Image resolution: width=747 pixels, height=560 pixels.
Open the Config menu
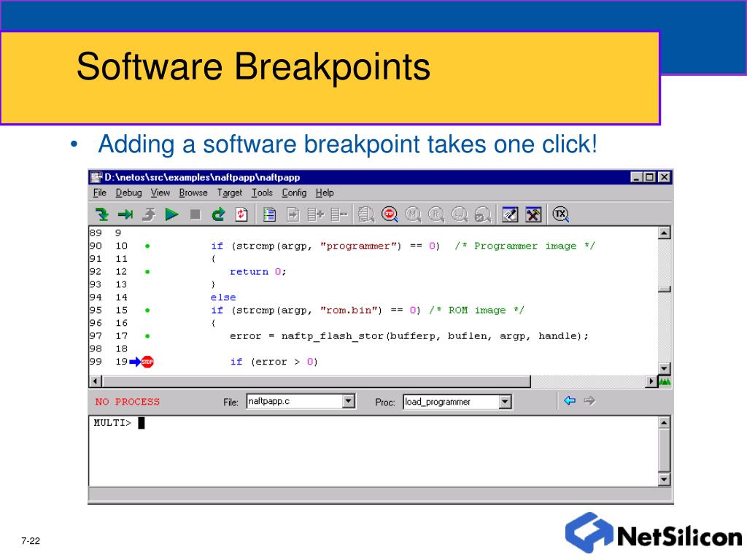(x=294, y=192)
